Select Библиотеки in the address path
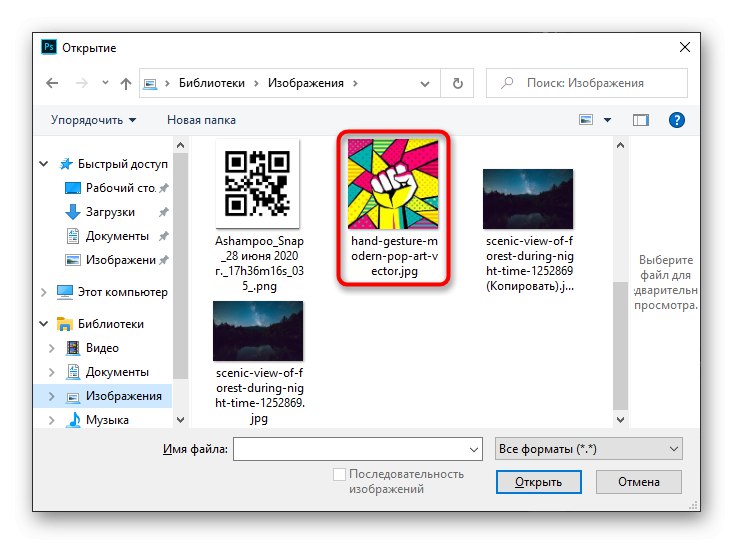733x544 pixels. (x=212, y=83)
